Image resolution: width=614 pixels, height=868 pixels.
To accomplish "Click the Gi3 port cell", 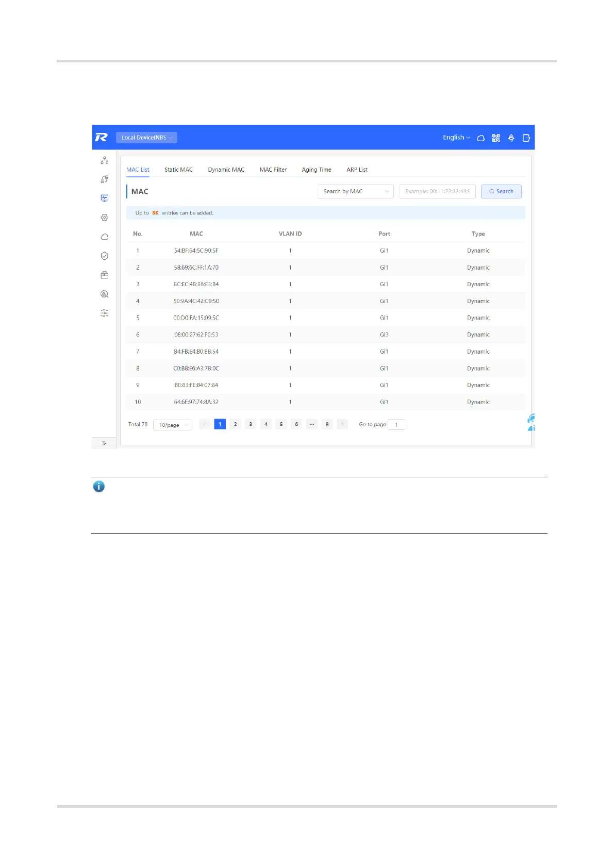I will pyautogui.click(x=384, y=335).
